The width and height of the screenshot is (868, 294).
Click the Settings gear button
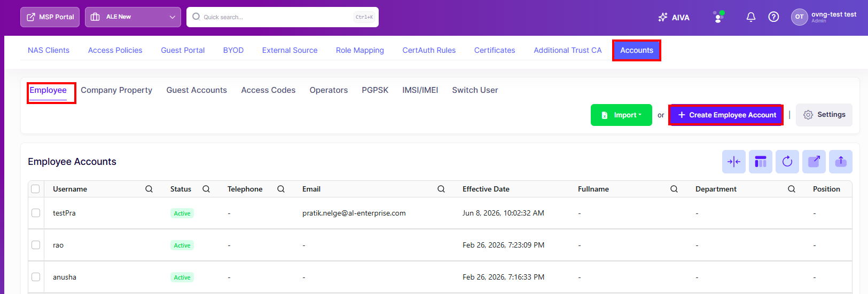click(x=824, y=115)
